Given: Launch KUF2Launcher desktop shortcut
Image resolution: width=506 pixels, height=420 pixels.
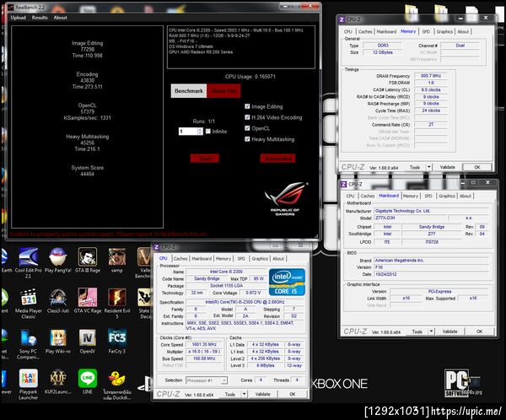Looking at the screenshot, I should coord(58,382).
